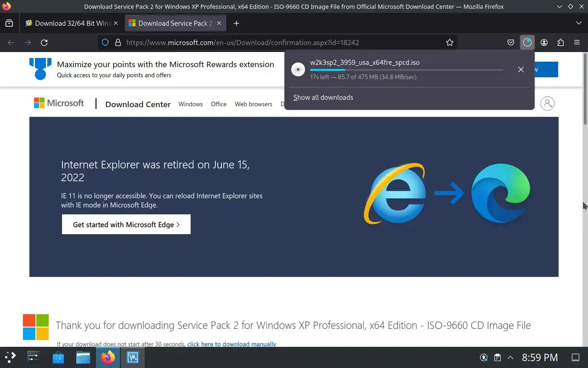Viewport: 588px width, 368px height.
Task: Click Get started with Microsoft Edge
Action: coord(126,224)
